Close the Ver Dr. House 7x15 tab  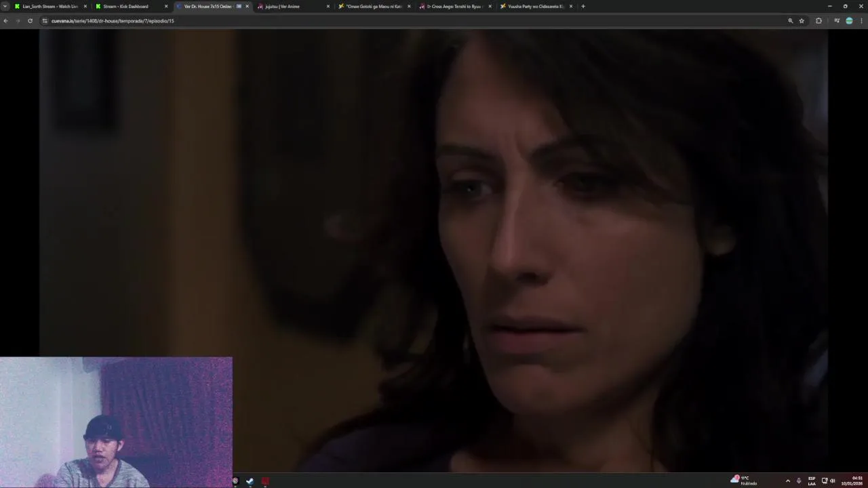(247, 6)
